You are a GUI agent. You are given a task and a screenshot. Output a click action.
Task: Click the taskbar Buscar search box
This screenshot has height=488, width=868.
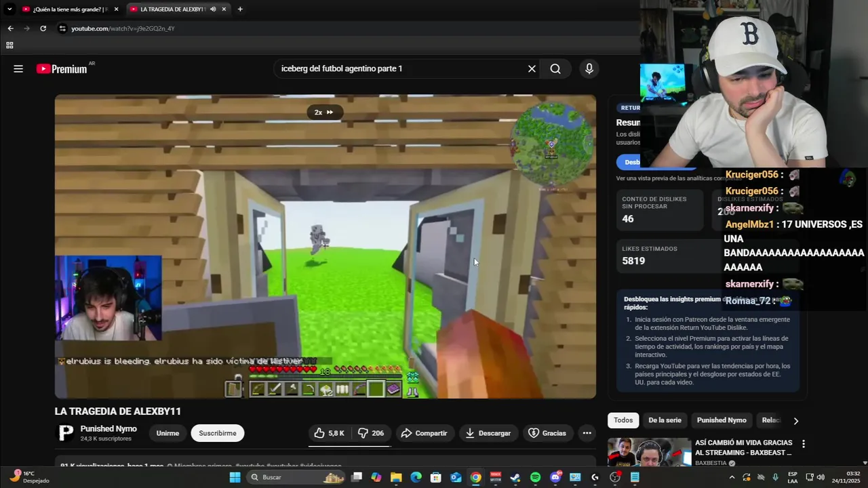pos(295,477)
